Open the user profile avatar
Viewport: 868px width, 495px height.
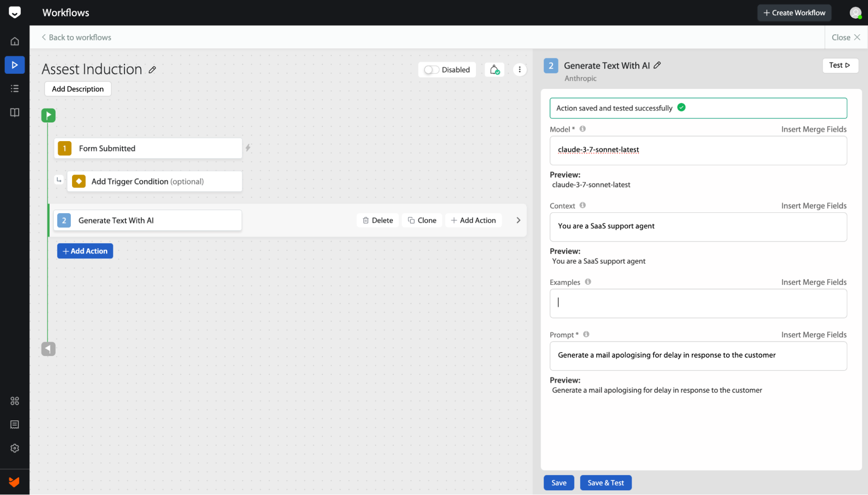855,13
